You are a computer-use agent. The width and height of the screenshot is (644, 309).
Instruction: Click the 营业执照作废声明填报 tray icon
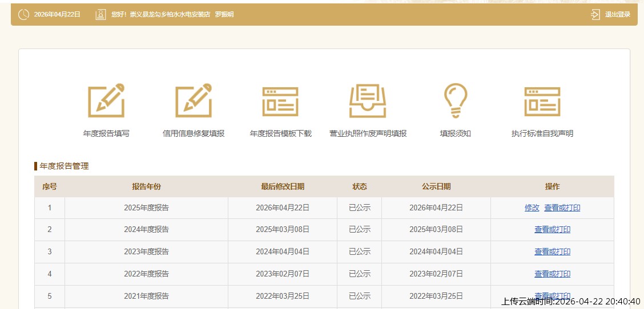point(368,101)
